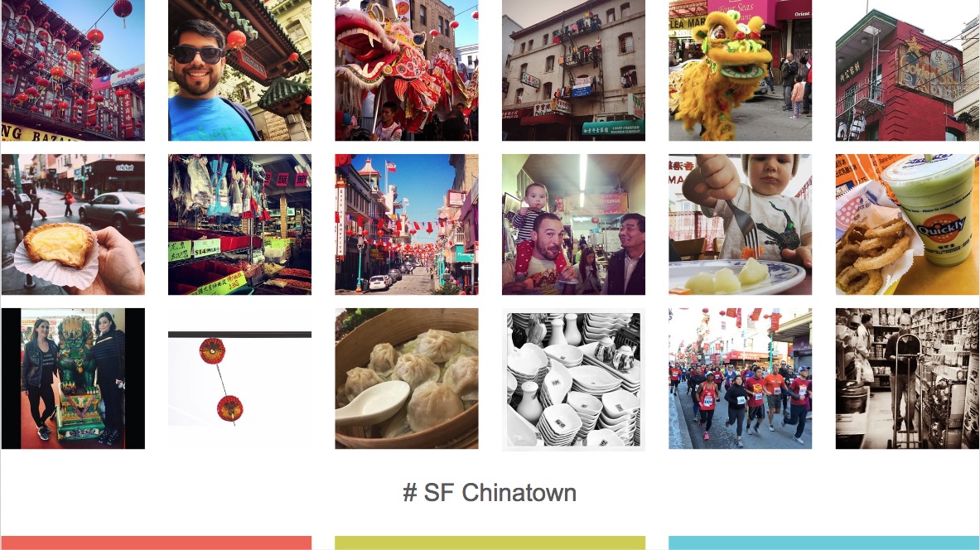Click the # SF Chinatown heading
This screenshot has width=980, height=550.
point(490,493)
